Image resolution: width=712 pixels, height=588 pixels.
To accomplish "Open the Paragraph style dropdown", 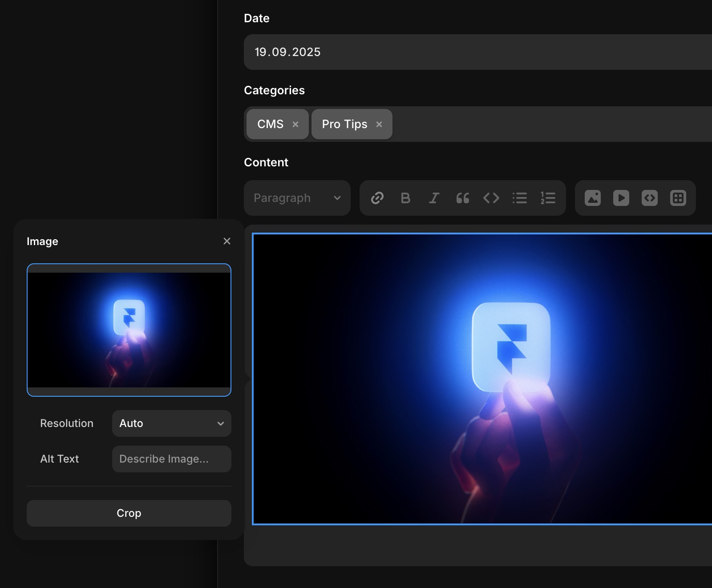I will click(297, 198).
